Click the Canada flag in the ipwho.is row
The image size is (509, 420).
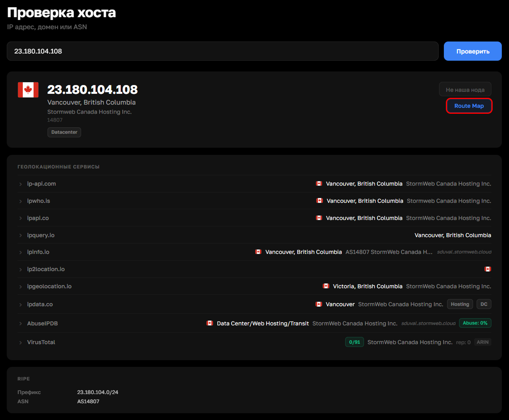point(320,201)
